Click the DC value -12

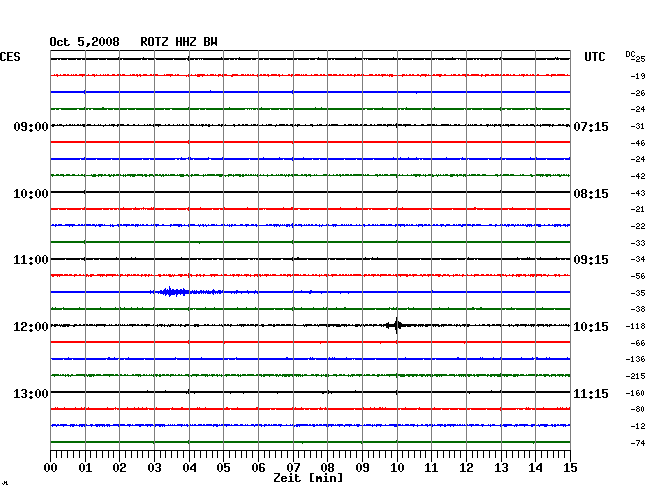(638, 426)
